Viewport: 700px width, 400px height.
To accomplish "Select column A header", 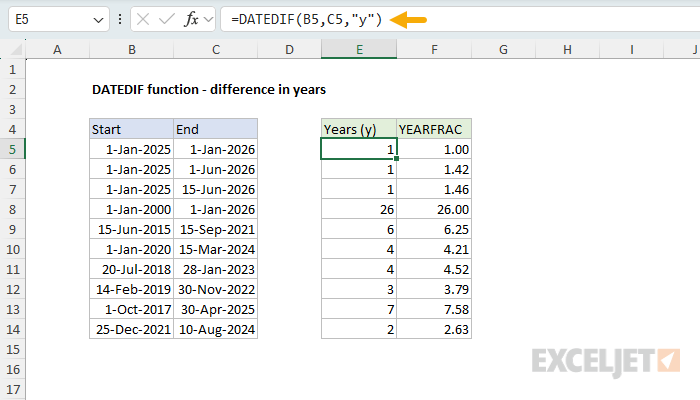I will click(57, 49).
